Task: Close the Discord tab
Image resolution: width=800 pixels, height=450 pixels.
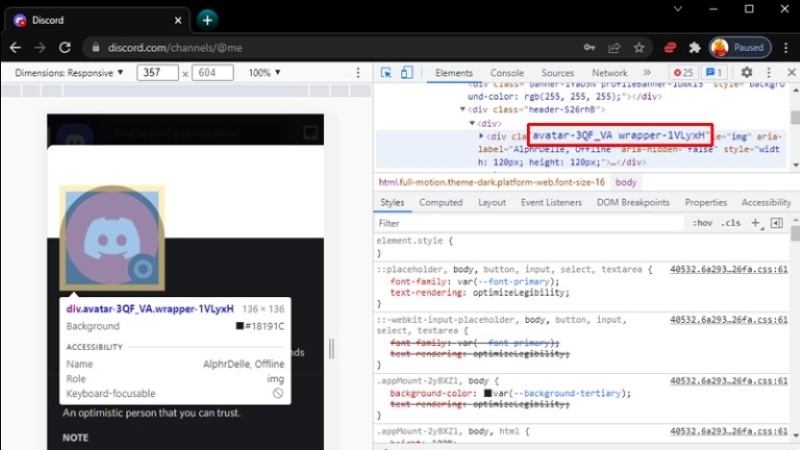Action: point(178,20)
